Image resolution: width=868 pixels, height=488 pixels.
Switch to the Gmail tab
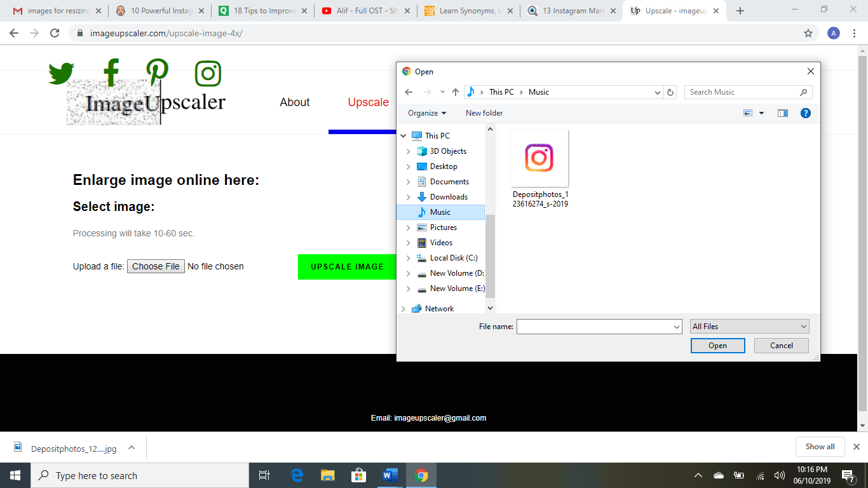(x=55, y=11)
